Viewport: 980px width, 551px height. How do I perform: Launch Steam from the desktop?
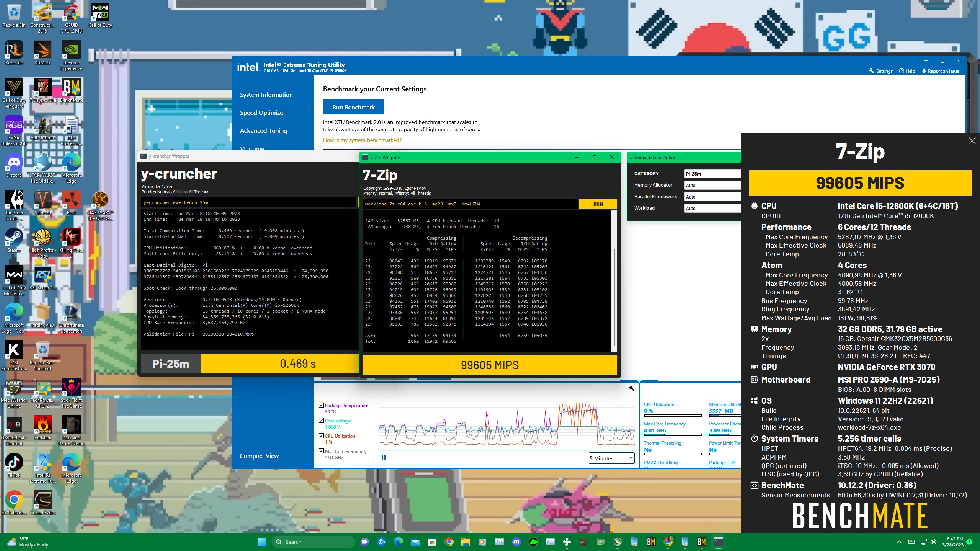14,240
